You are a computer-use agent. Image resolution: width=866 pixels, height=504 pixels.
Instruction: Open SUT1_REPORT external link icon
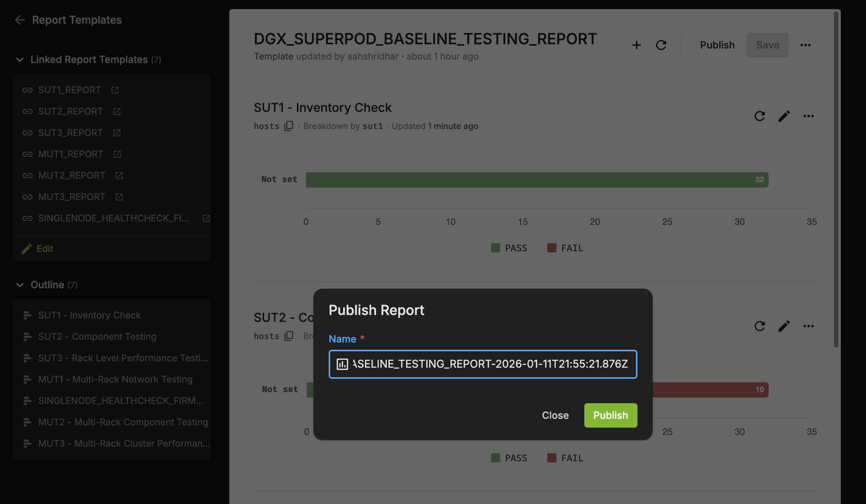tap(115, 90)
